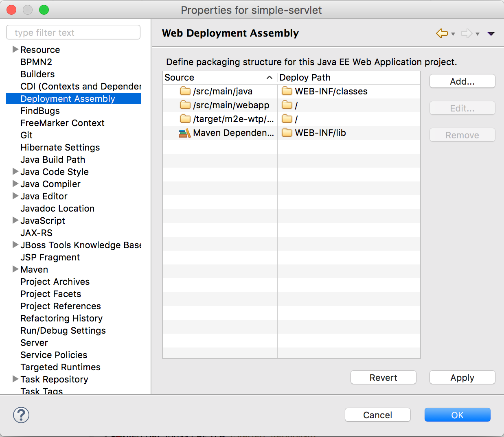This screenshot has width=504, height=437.
Task: Select Server in the properties tree
Action: (34, 343)
